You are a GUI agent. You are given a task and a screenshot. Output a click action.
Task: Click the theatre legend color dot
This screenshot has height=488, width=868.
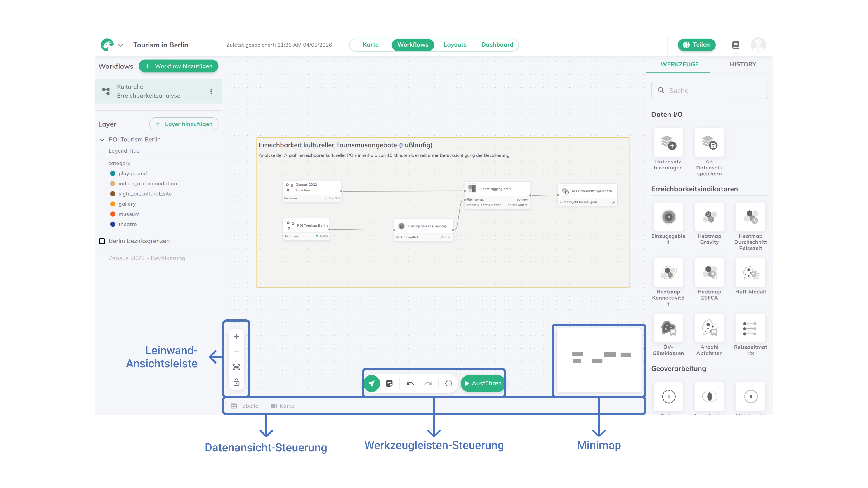click(x=113, y=224)
